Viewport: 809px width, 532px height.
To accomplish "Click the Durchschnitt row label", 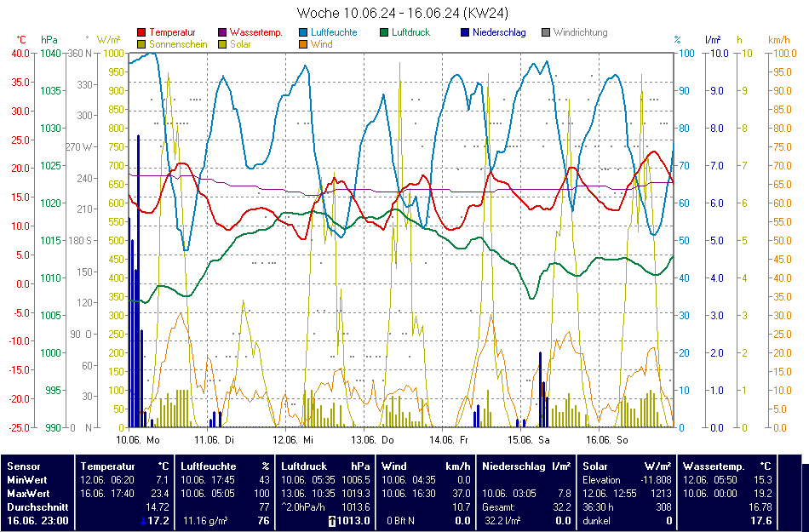I will [x=37, y=507].
